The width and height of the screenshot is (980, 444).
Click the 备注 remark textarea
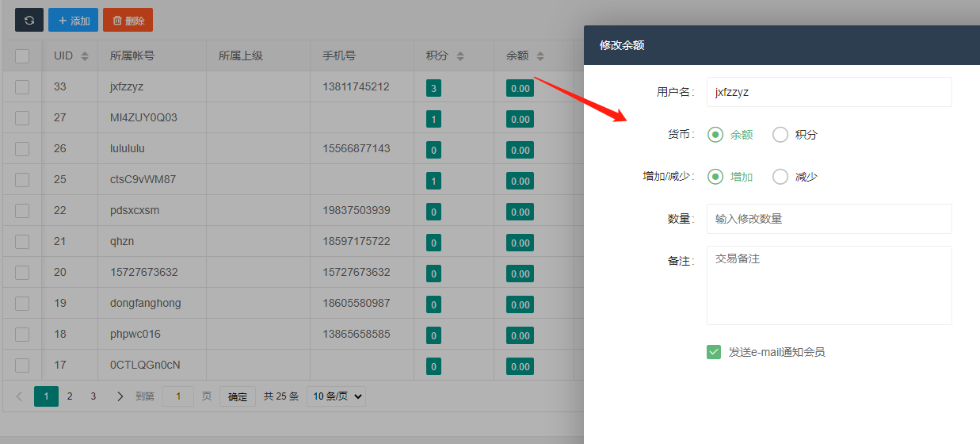[829, 285]
